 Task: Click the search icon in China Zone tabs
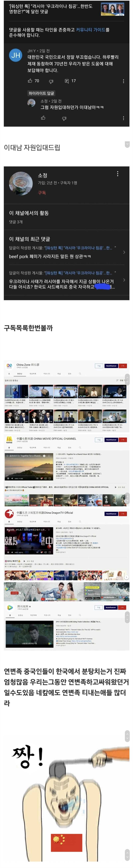[80, 374]
